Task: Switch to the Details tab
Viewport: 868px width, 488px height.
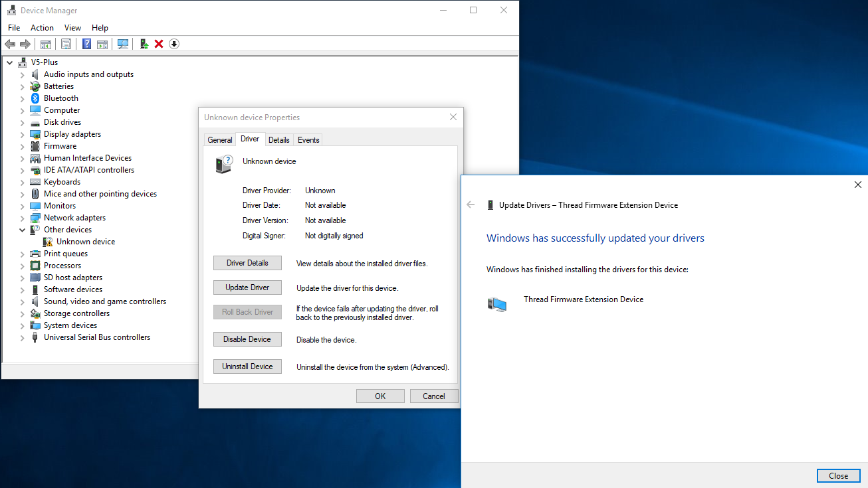Action: (x=279, y=140)
